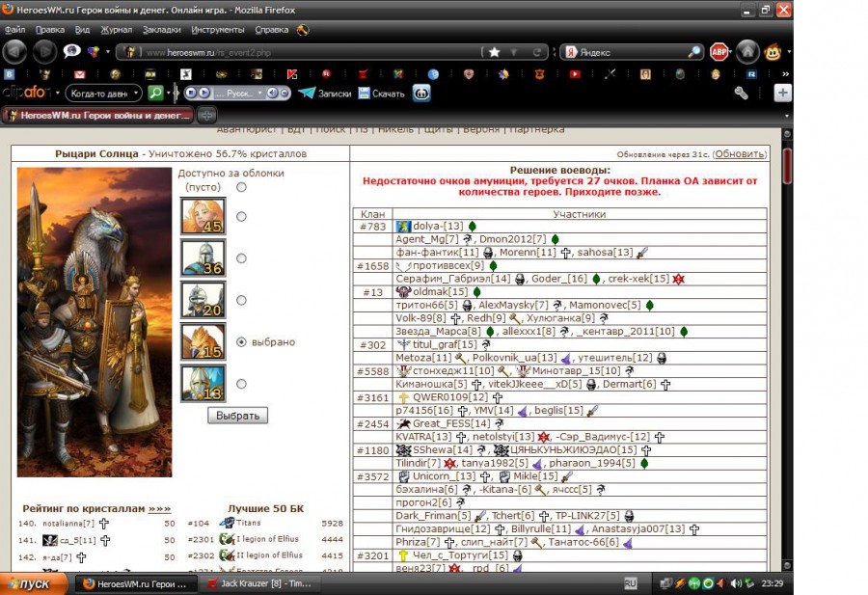The image size is (868, 595).
Task: Select radio next to unit 20
Action: (x=241, y=300)
